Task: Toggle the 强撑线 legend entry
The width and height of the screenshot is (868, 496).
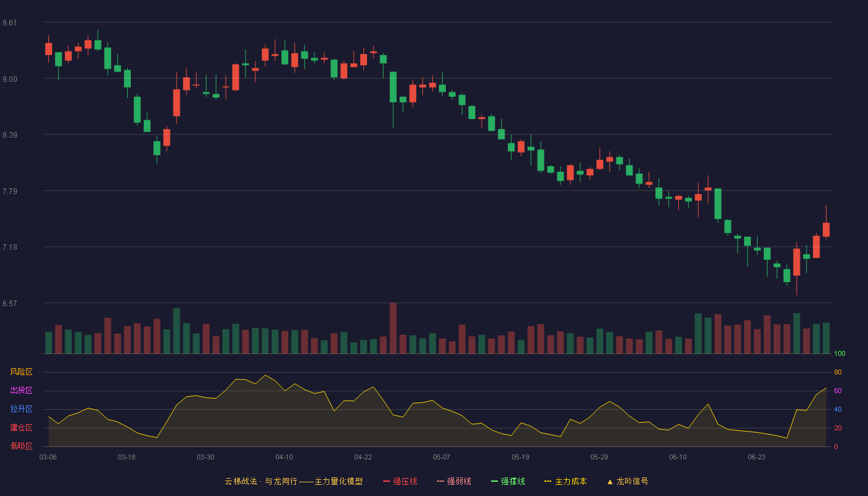Action: coord(508,481)
